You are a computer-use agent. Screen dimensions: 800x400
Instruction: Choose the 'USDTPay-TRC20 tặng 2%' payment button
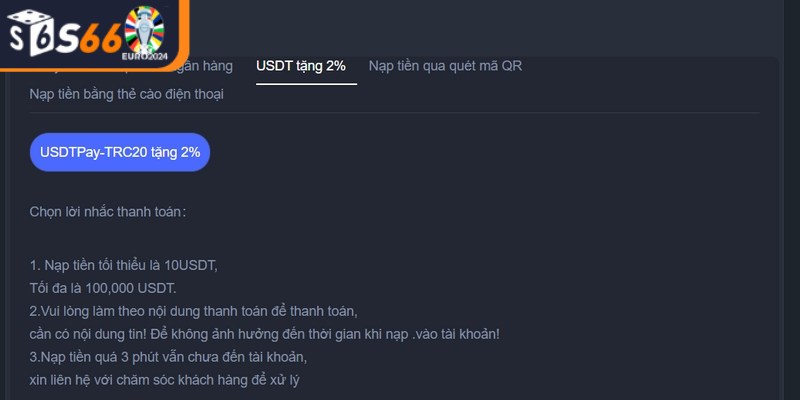tap(120, 152)
